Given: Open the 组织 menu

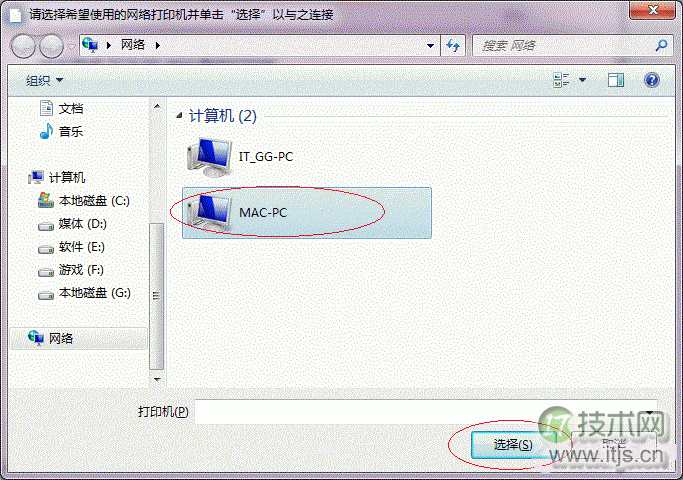Looking at the screenshot, I should 44,81.
